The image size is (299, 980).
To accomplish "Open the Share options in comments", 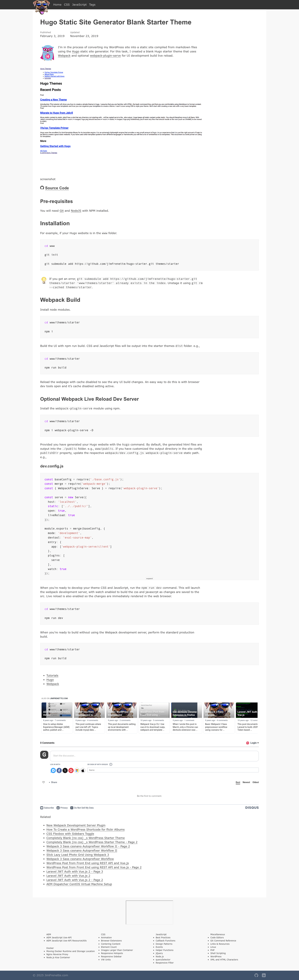I will click(53, 782).
